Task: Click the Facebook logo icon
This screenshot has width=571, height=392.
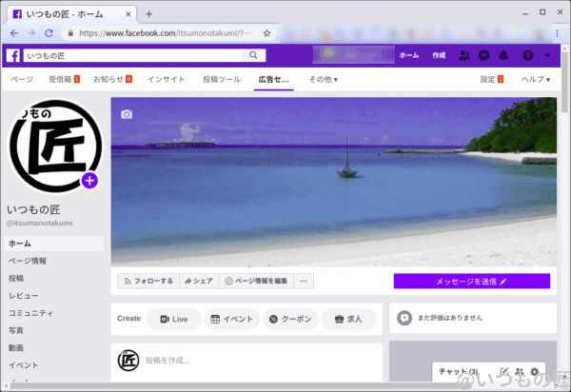Action: tap(13, 56)
